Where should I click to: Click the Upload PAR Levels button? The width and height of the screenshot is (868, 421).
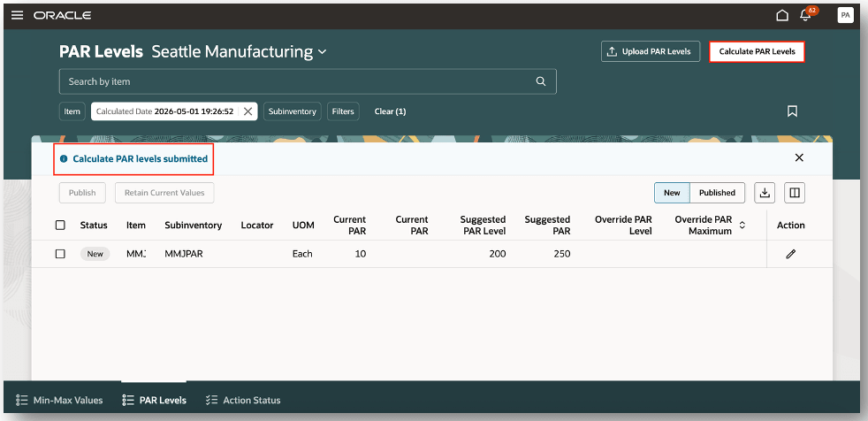[651, 51]
